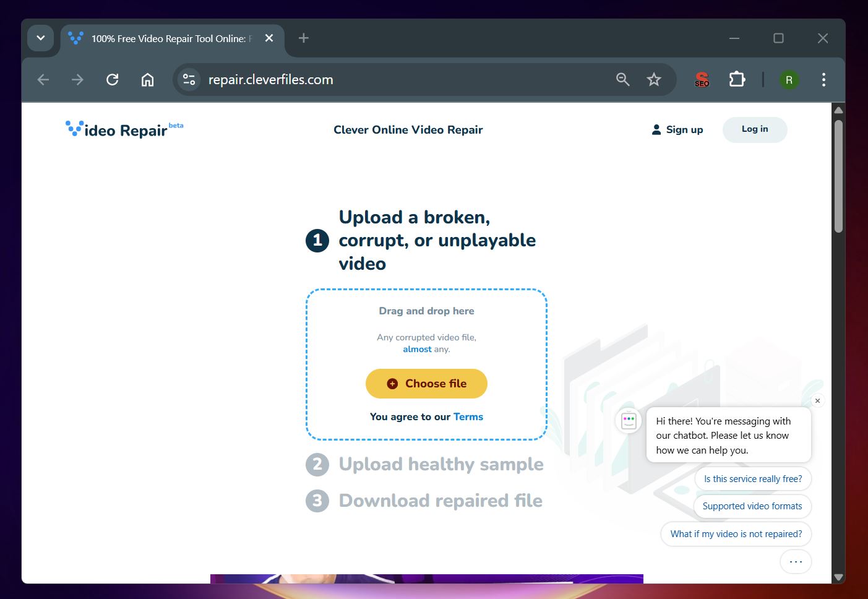Click step 2 Upload healthy sample

424,464
